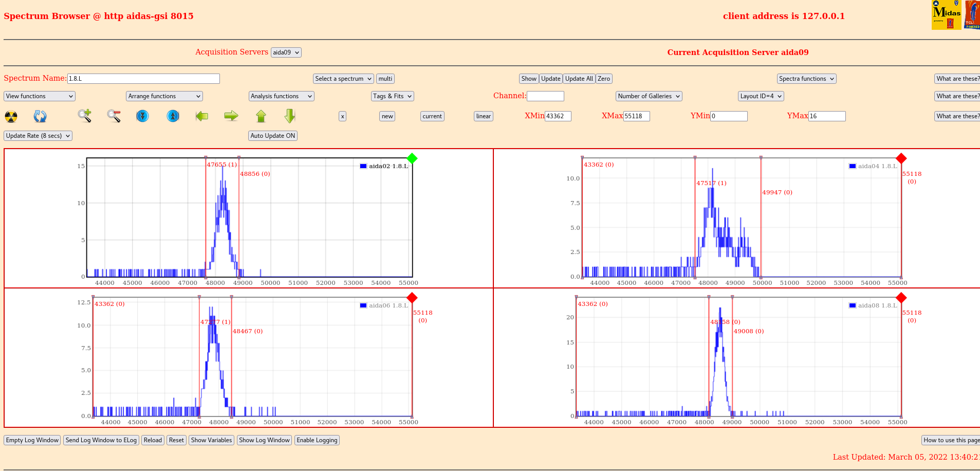Open the Spectra functions dropdown
This screenshot has width=980, height=471.
807,79
